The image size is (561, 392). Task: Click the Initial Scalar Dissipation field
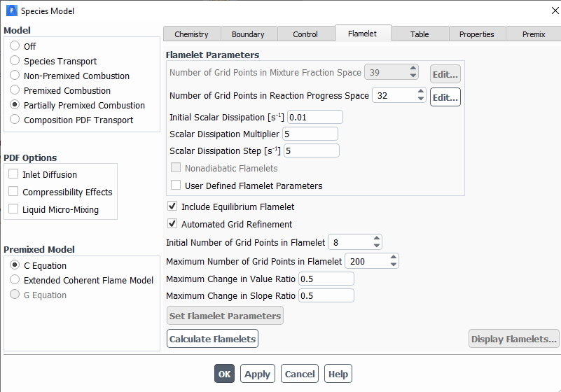coord(314,117)
